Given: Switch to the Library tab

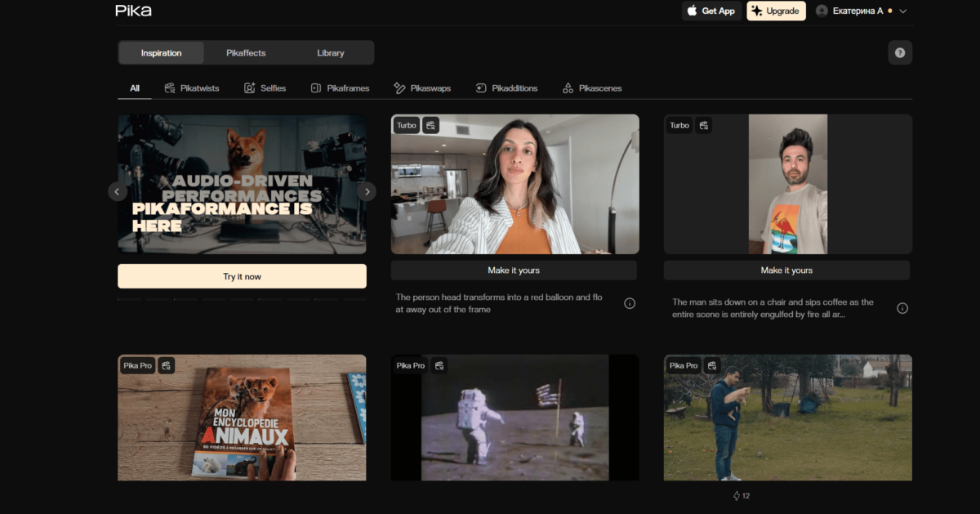Looking at the screenshot, I should coord(331,53).
